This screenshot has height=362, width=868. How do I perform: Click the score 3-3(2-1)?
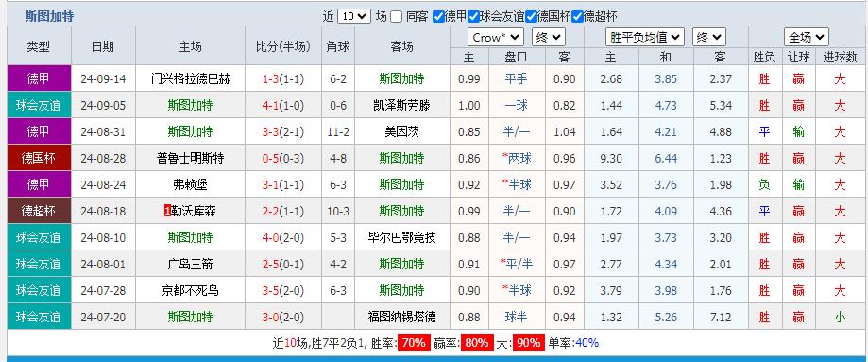point(282,132)
